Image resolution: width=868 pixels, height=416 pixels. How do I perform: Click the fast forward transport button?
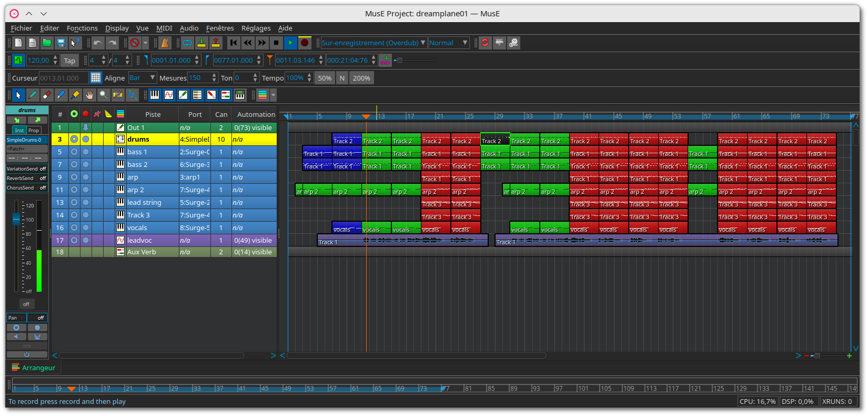tap(262, 43)
